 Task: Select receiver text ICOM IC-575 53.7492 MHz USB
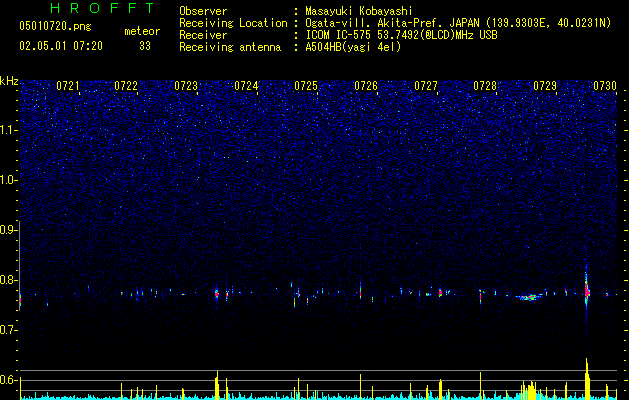tap(401, 35)
